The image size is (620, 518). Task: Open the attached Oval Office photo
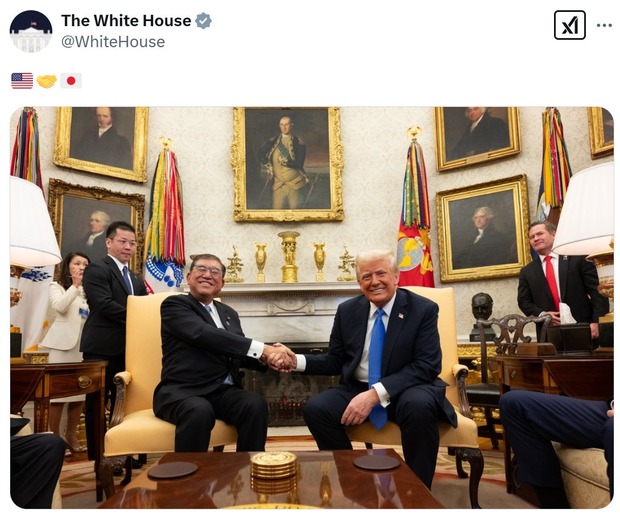pos(312,308)
